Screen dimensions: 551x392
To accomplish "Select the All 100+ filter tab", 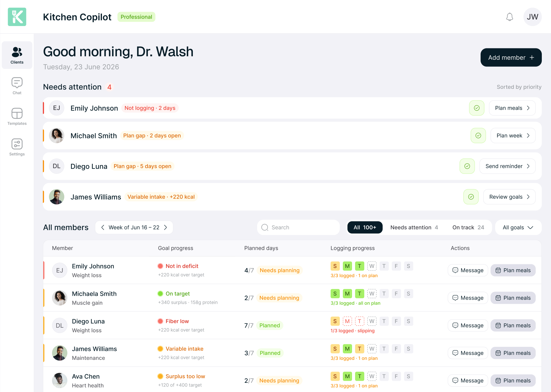I will coord(365,228).
